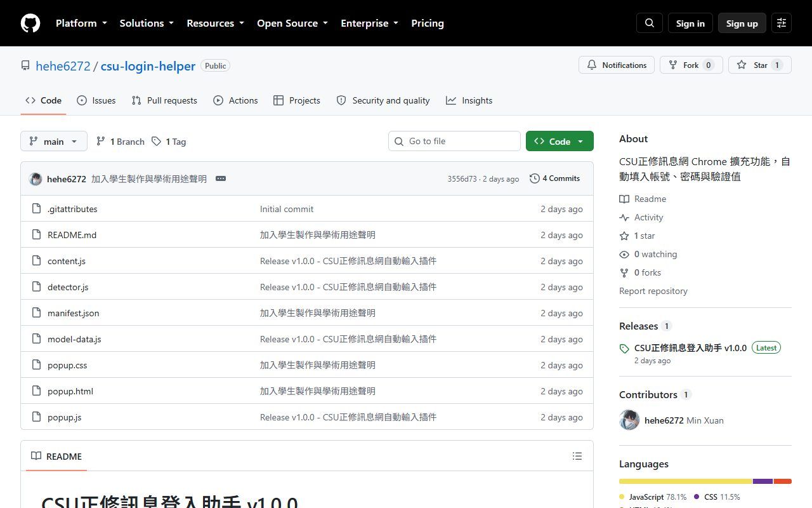Switch to the Pull requests tab
Screen dimensions: 812x508
[x=164, y=100]
